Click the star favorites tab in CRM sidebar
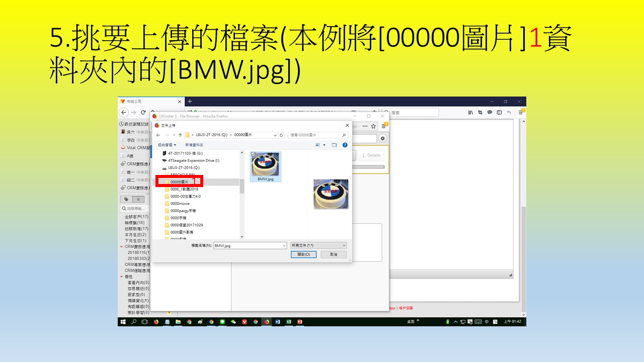 138,200
